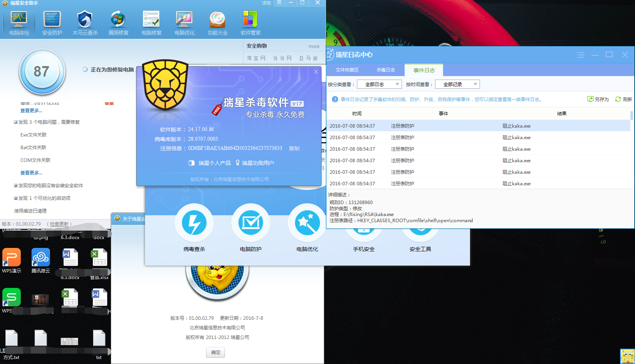Click the 进程 E:\Rising\RSA\kaka.exe detail line
The image size is (635, 364).
[x=362, y=214]
